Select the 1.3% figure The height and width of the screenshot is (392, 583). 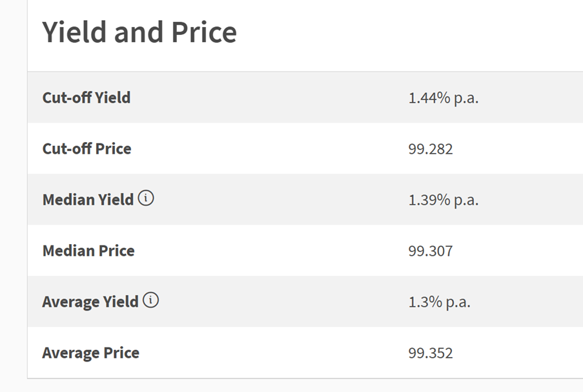425,302
